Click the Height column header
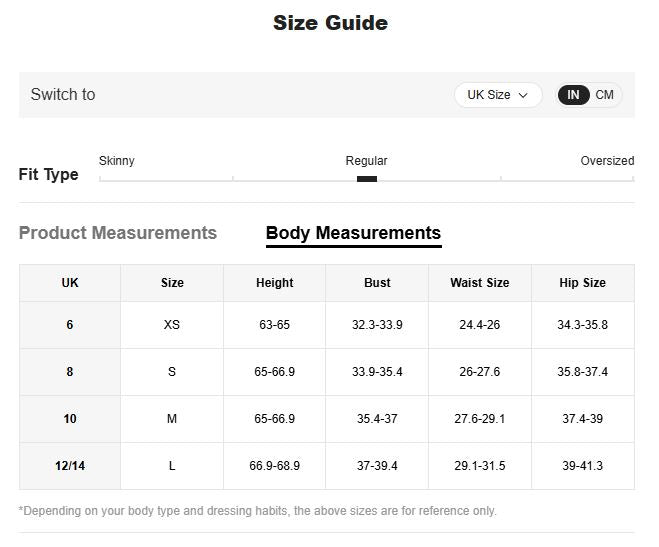Image resolution: width=659 pixels, height=547 pixels. click(275, 283)
